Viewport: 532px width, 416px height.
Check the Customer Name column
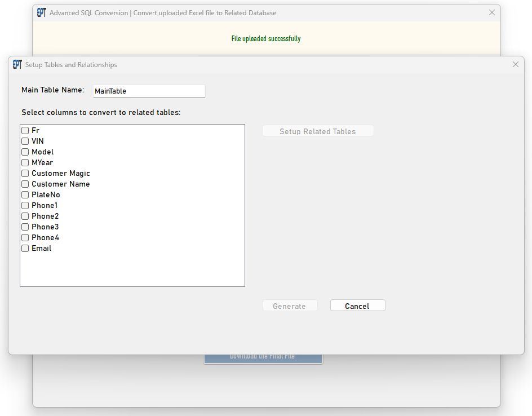pyautogui.click(x=25, y=184)
